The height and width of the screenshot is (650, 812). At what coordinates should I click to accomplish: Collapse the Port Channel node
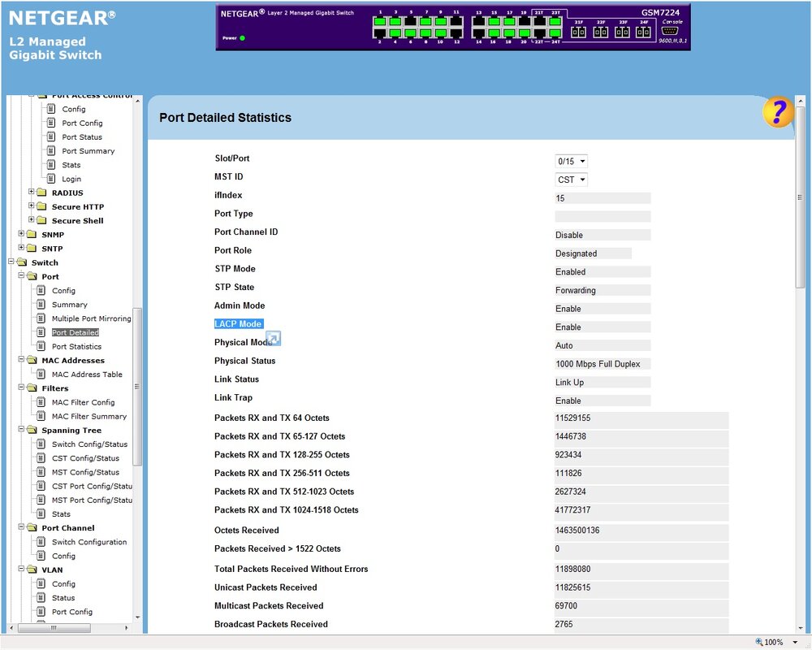(21, 526)
